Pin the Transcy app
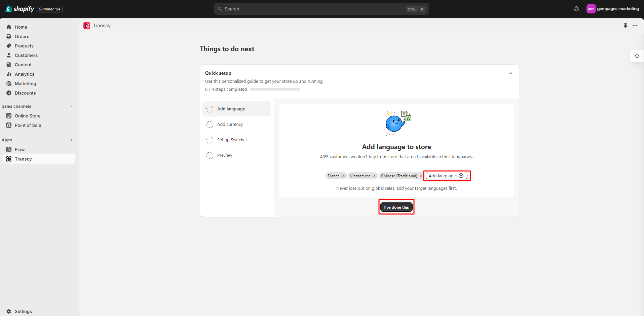Image resolution: width=644 pixels, height=316 pixels. [x=626, y=26]
